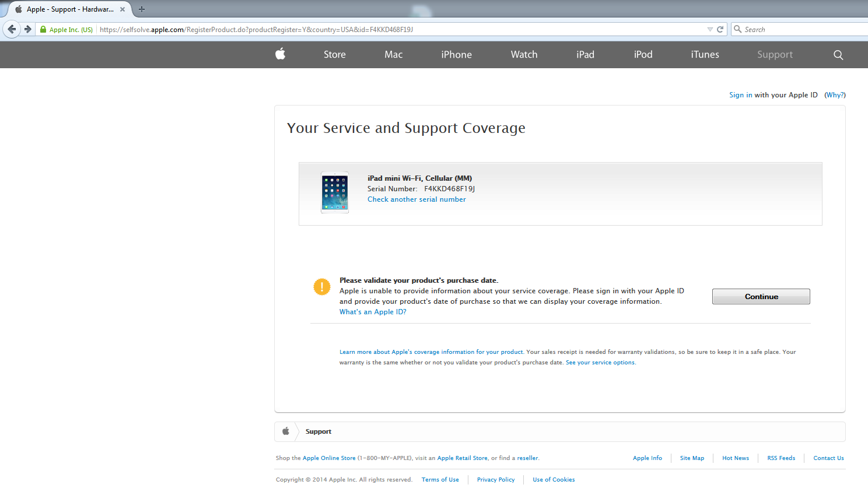Open the Privacy Policy link

496,480
